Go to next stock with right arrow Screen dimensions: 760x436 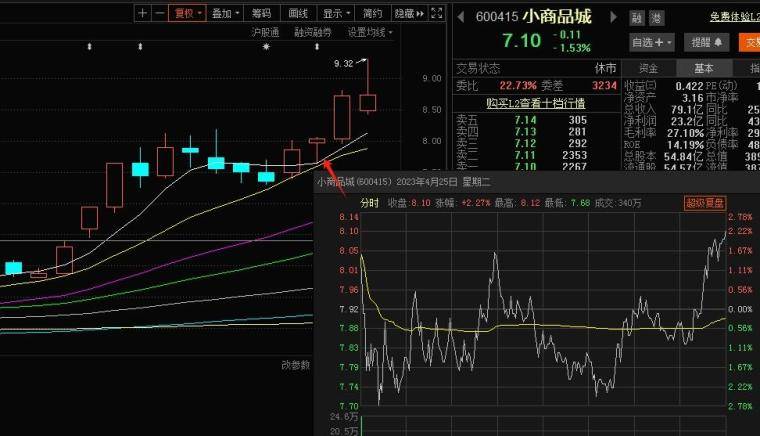[614, 17]
